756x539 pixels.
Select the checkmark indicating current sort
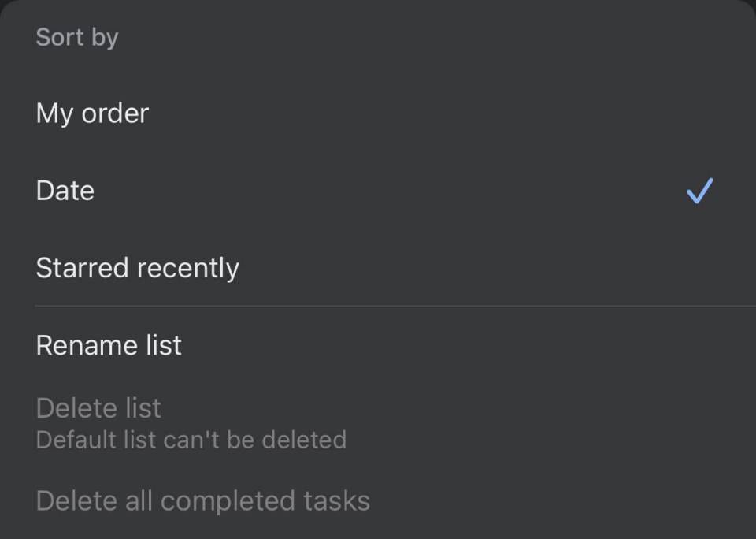point(698,190)
